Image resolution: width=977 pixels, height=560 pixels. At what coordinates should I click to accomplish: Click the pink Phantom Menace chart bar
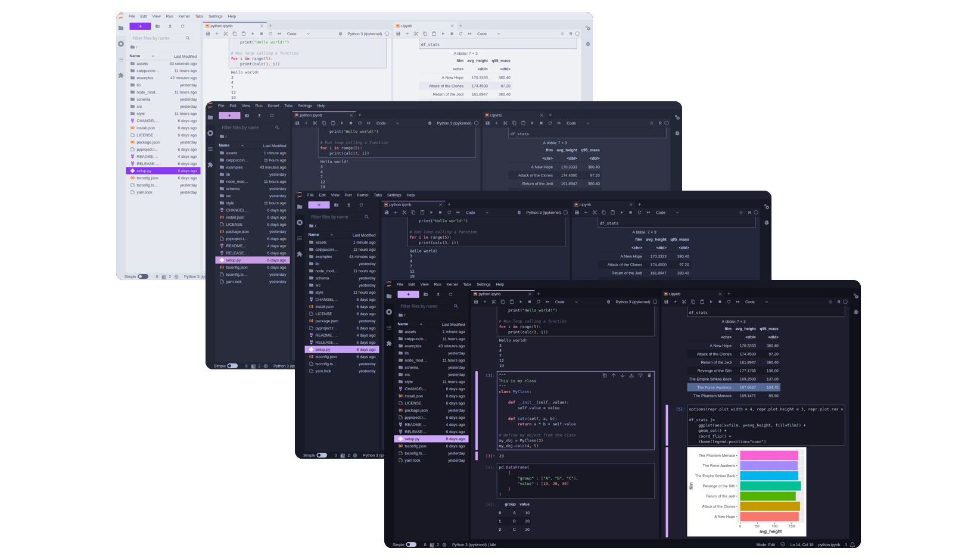[768, 456]
